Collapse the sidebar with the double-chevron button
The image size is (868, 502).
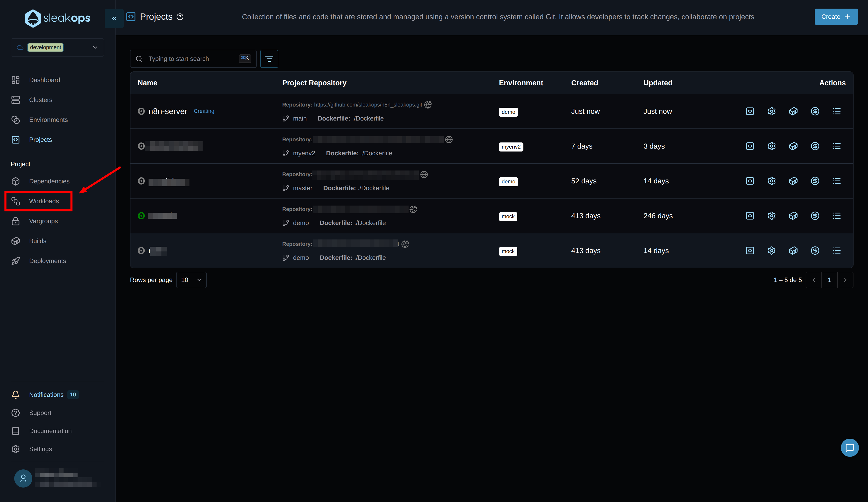114,18
